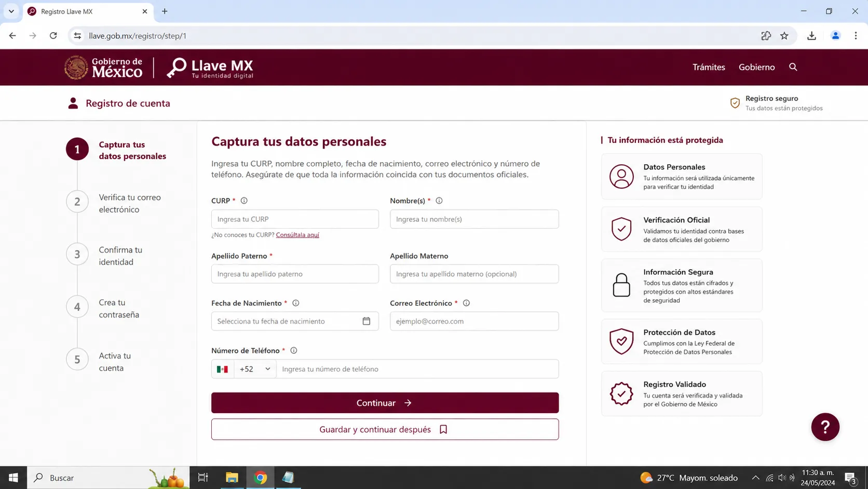Click the Información Segura padlock icon
Image resolution: width=868 pixels, height=489 pixels.
point(621,285)
